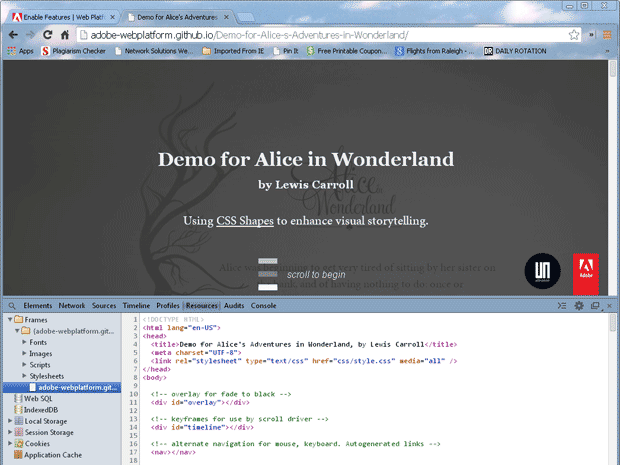Open Network Solutions bookmark
Screen dimensions: 620x465
click(154, 51)
